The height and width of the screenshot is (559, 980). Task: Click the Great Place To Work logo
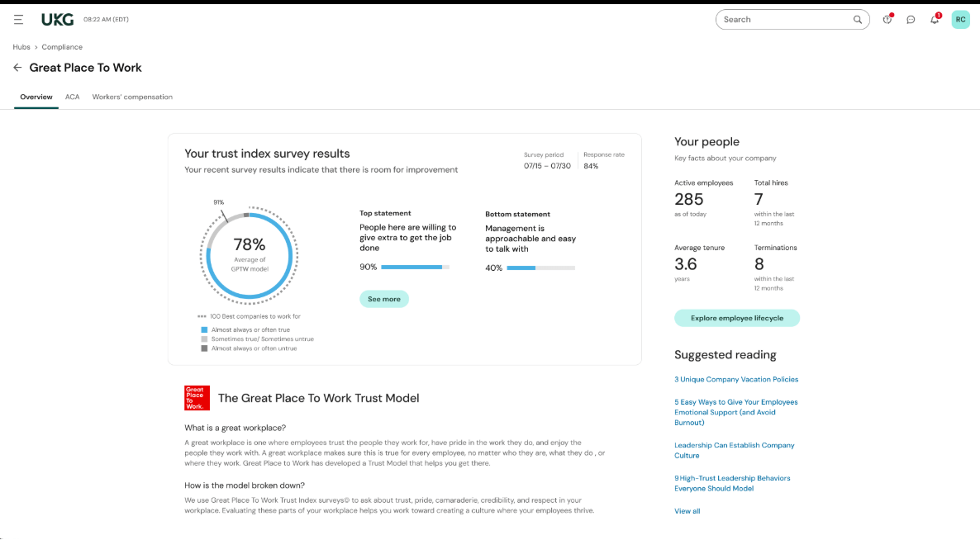(x=196, y=397)
